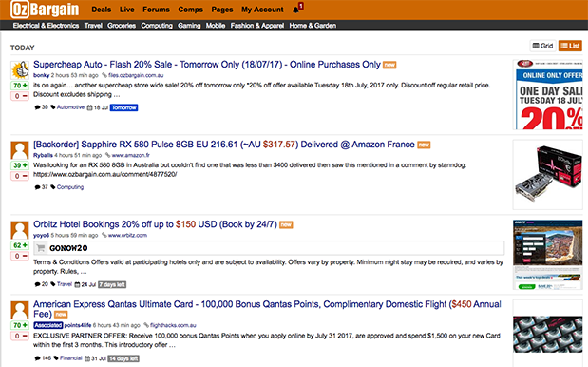The height and width of the screenshot is (367, 588).
Task: Open comments on Amex Qantas deal
Action: point(43,358)
